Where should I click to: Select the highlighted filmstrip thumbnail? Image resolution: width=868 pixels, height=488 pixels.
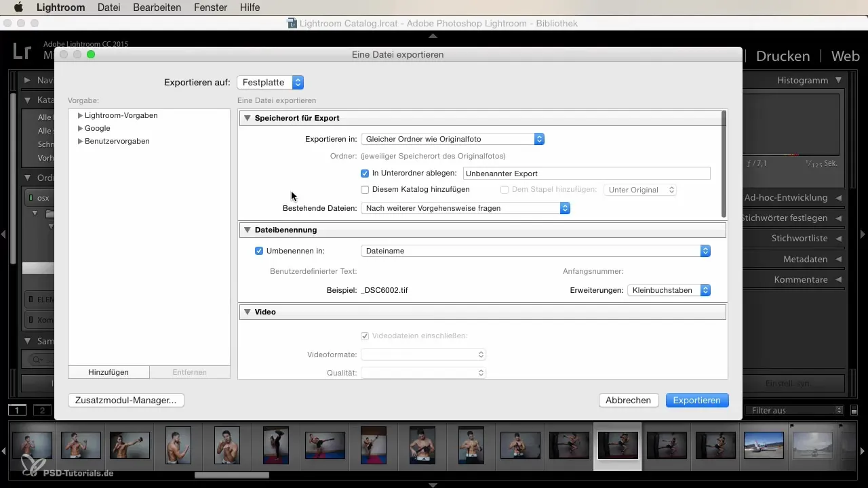(x=617, y=446)
